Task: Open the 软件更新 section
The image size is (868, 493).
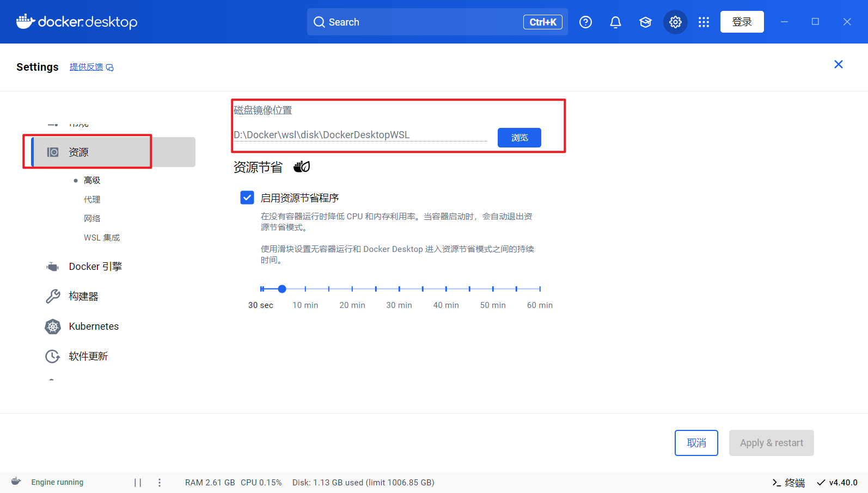Action: (x=88, y=356)
